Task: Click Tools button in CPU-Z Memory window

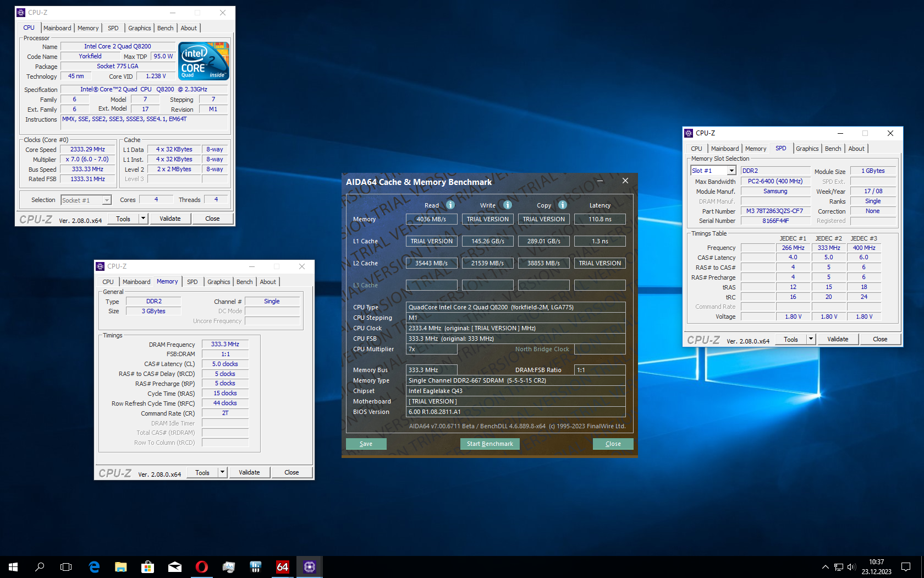Action: point(202,472)
